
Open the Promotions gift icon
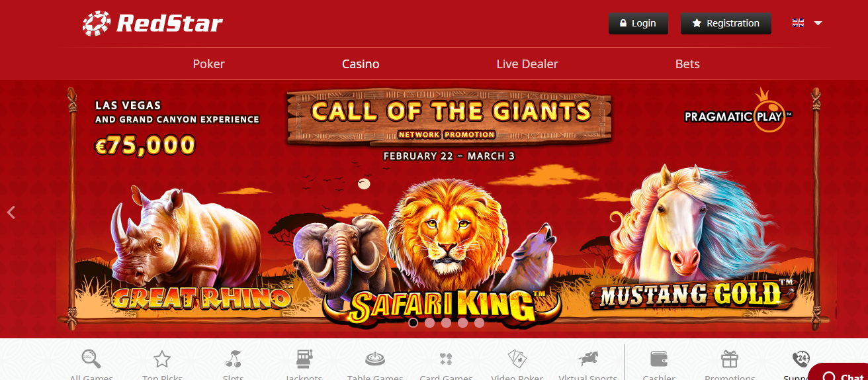pos(730,359)
